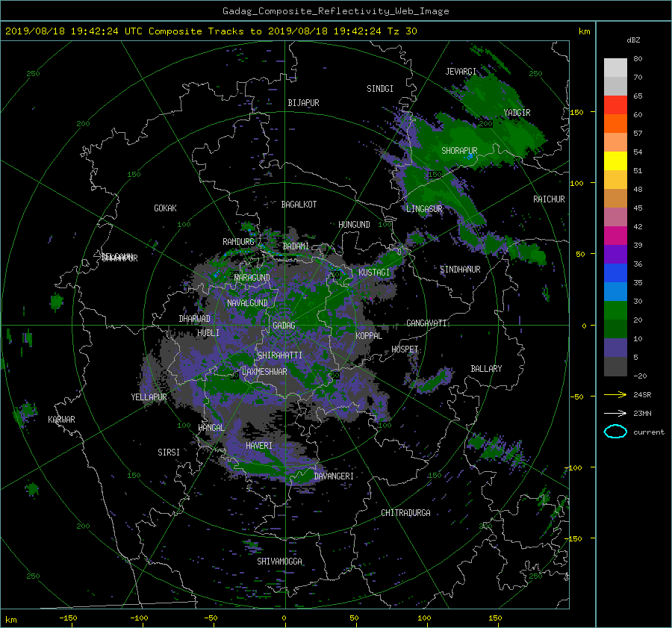Click the green echo cell west of Gokak
The height and width of the screenshot is (628, 672).
[x=56, y=302]
